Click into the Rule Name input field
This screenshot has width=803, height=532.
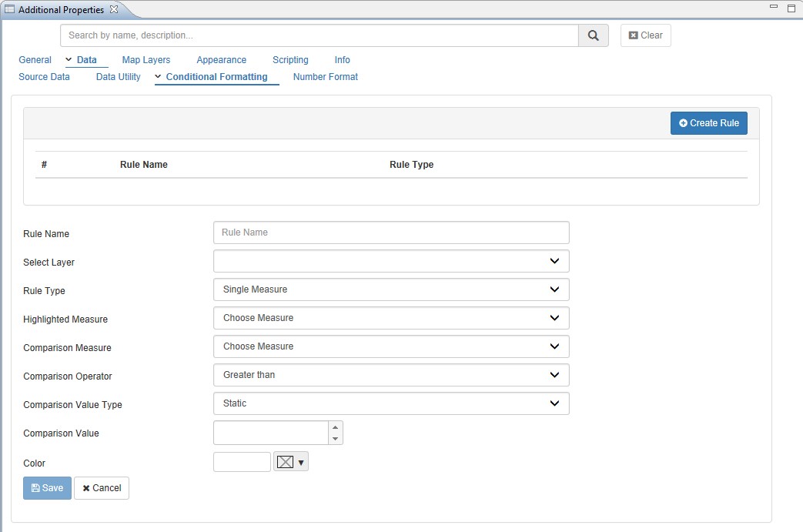click(x=391, y=233)
